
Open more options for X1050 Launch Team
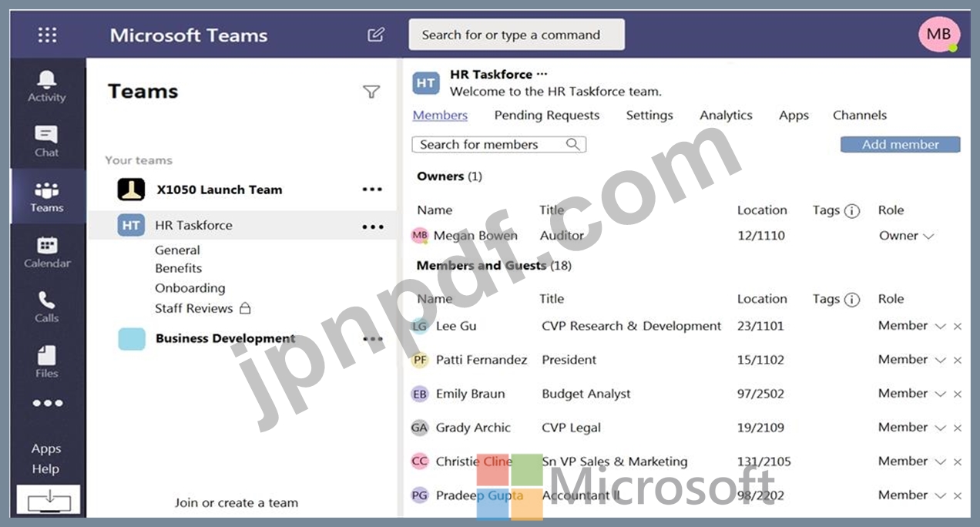373,190
